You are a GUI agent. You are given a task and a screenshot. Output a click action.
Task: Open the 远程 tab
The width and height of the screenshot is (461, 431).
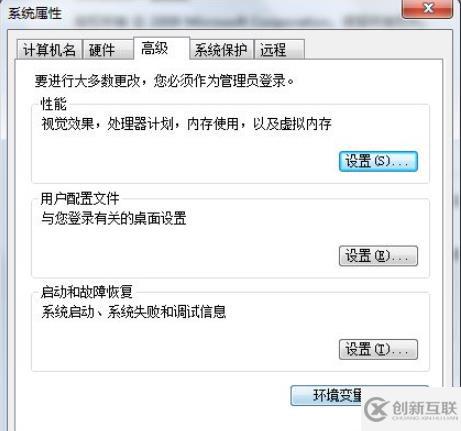[x=279, y=50]
